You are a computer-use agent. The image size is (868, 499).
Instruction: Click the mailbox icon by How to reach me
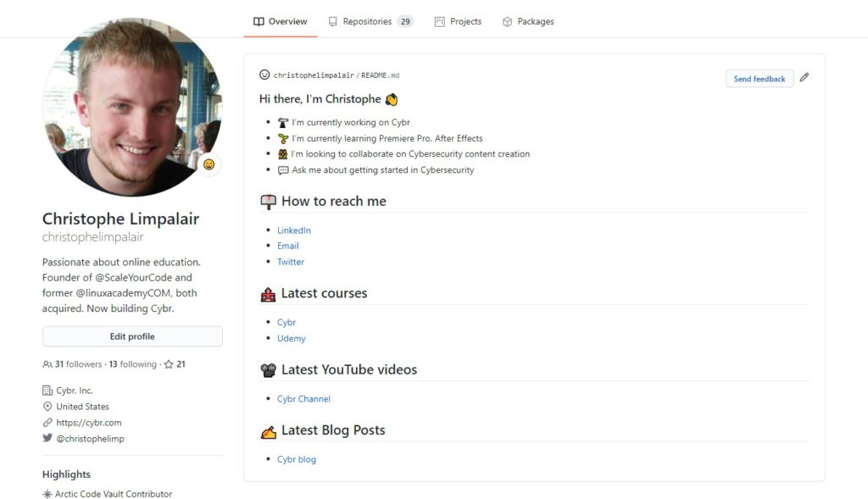tap(268, 202)
